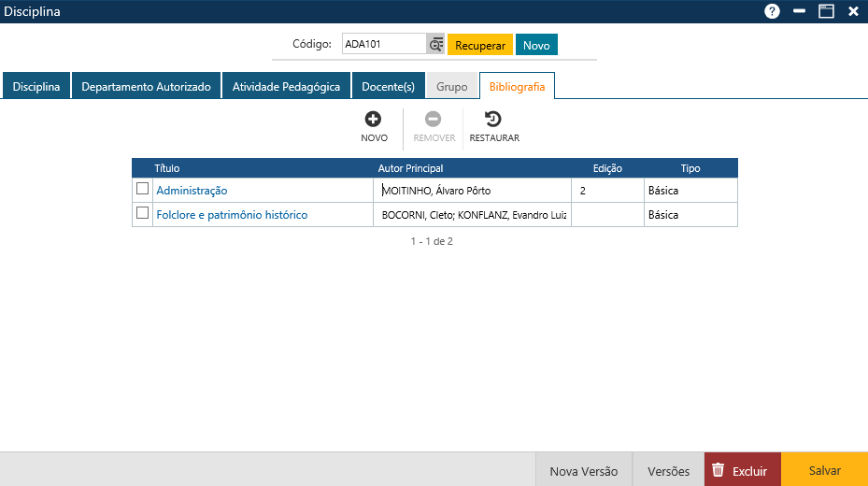Minimize the Disciplina window
This screenshot has height=486, width=868.
click(799, 11)
